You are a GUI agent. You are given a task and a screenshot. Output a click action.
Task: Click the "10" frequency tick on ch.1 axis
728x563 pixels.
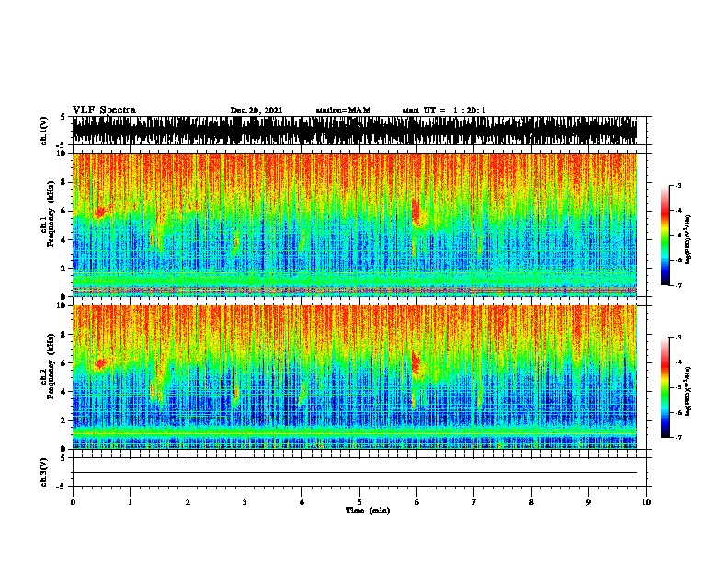coord(63,153)
